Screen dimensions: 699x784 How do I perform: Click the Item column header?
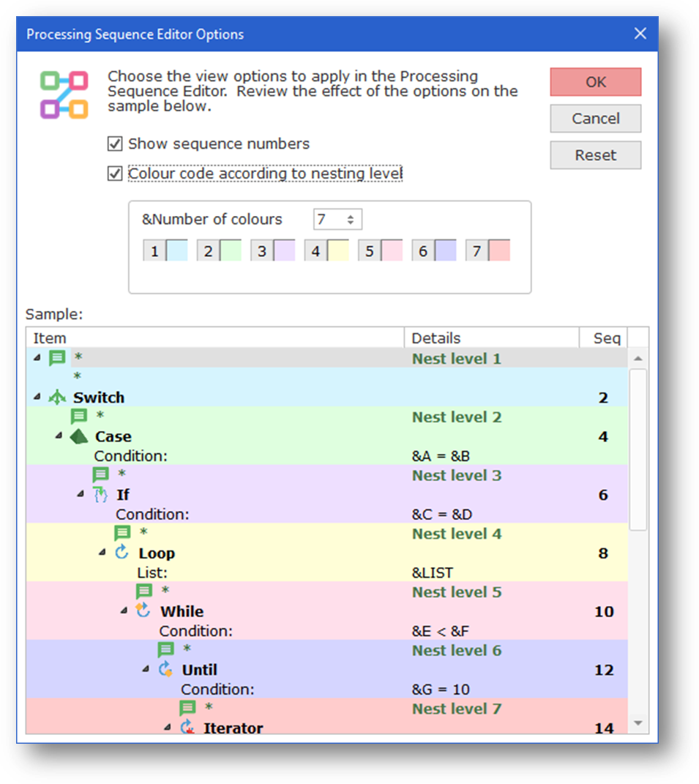coord(215,338)
